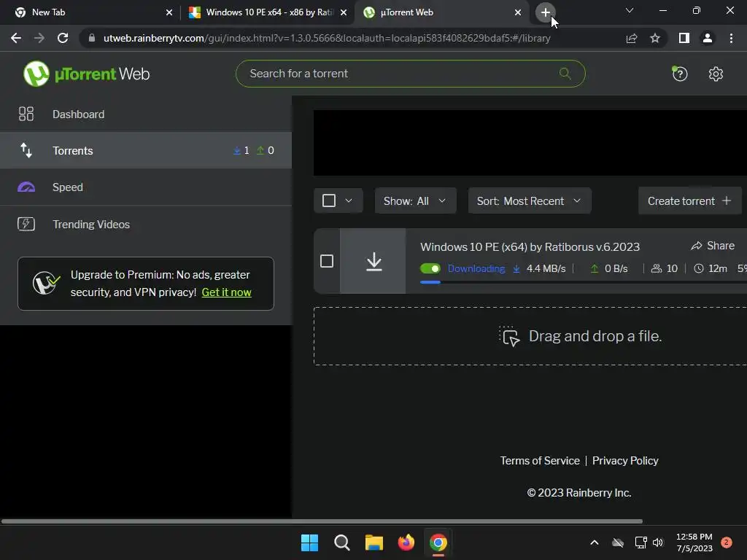This screenshot has height=560, width=747.
Task: Click the volume icon in system tray
Action: (658, 542)
